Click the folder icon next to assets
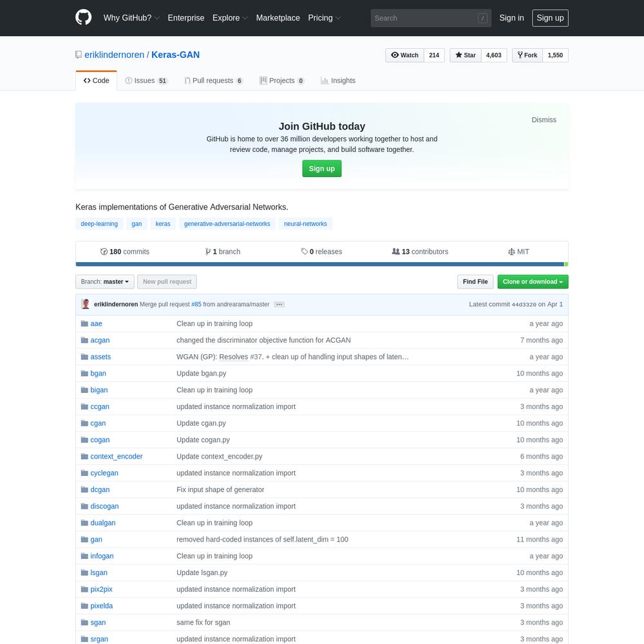 coord(84,357)
